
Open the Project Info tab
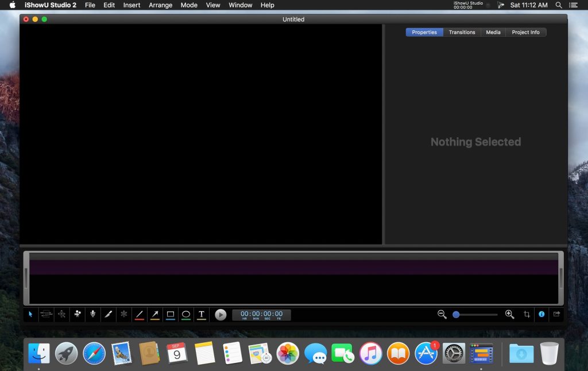point(525,32)
